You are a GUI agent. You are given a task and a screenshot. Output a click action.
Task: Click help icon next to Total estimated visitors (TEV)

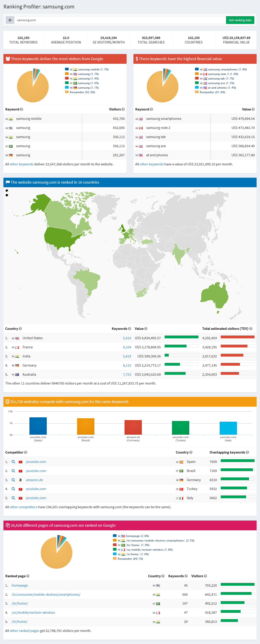coord(251,328)
